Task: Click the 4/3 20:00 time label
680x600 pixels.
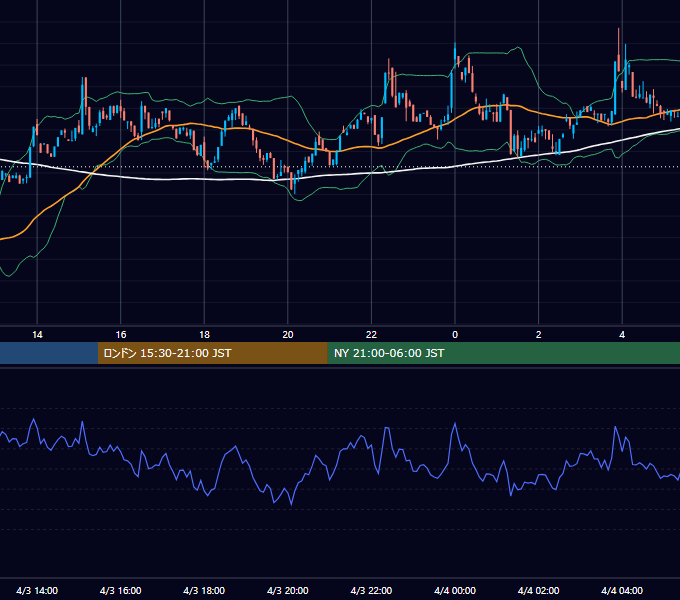Action: tap(288, 590)
